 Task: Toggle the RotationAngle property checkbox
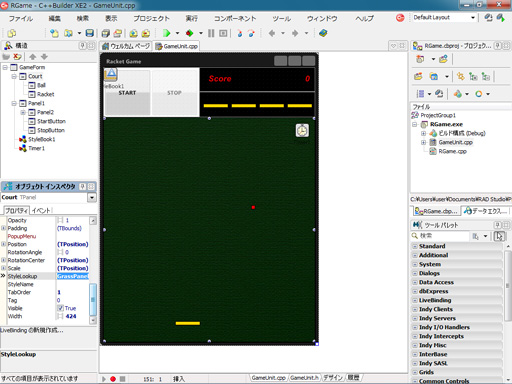(60, 252)
